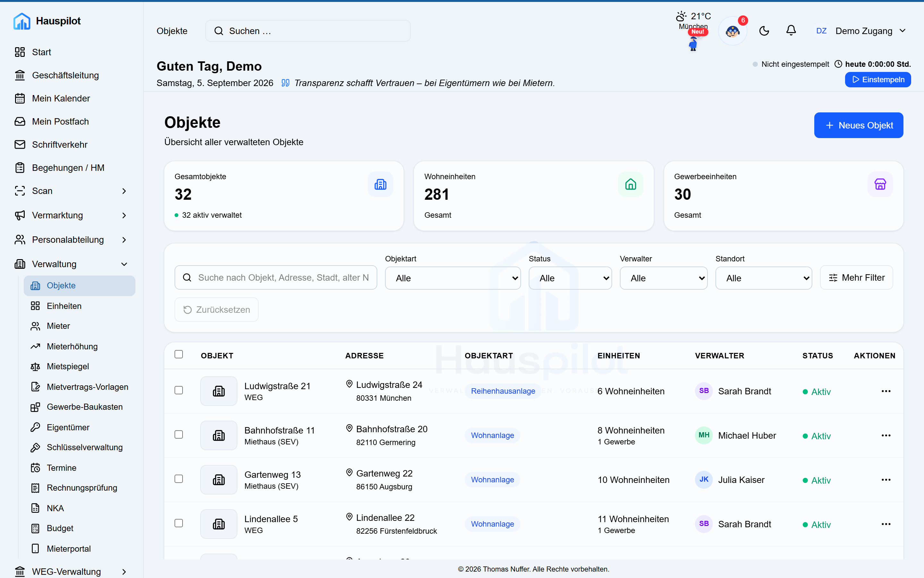Click weather widget showing 21°C München
The height and width of the screenshot is (578, 924).
pos(693,21)
